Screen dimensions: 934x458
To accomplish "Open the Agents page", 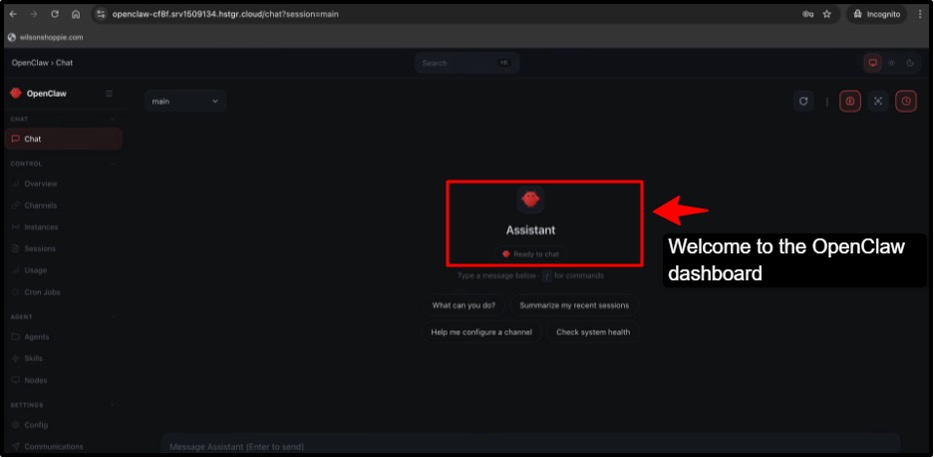I will pos(36,337).
